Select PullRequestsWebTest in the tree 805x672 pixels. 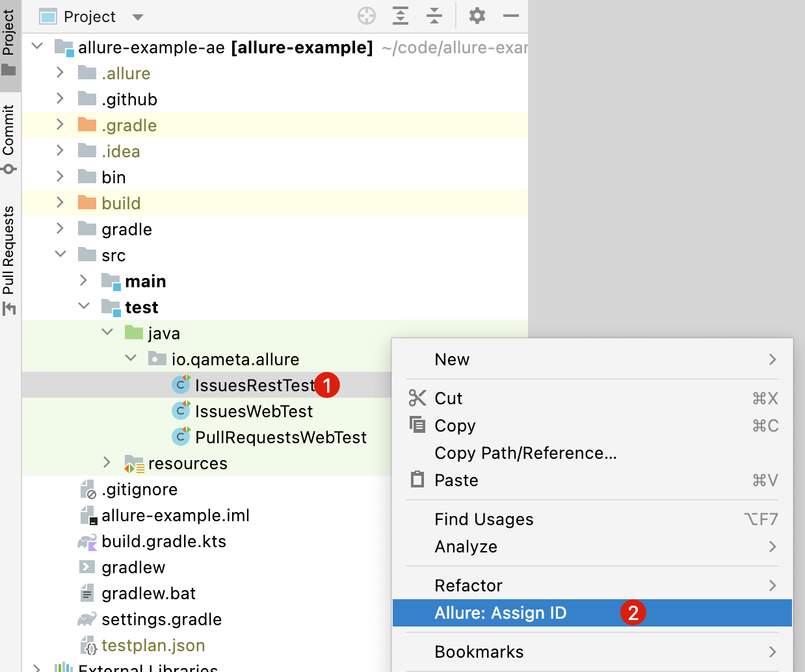281,437
